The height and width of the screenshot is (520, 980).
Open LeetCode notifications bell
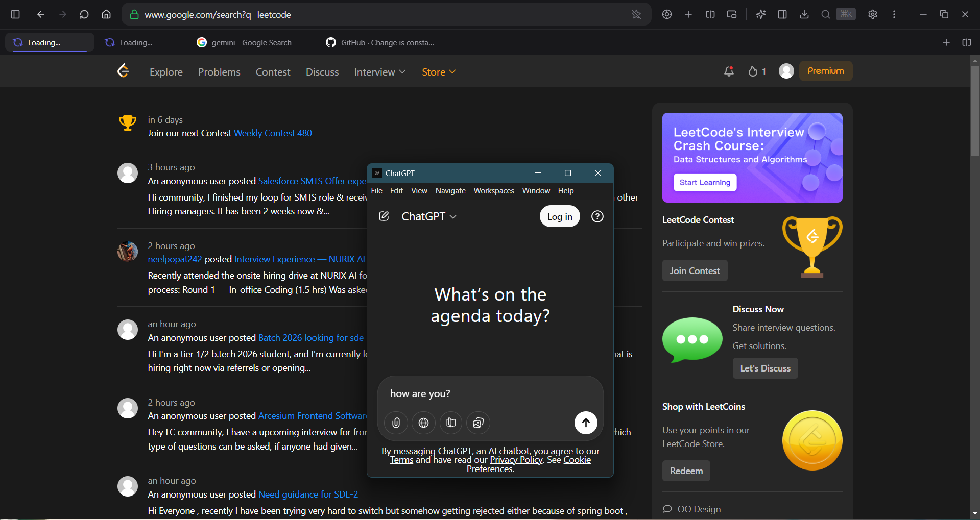tap(729, 71)
